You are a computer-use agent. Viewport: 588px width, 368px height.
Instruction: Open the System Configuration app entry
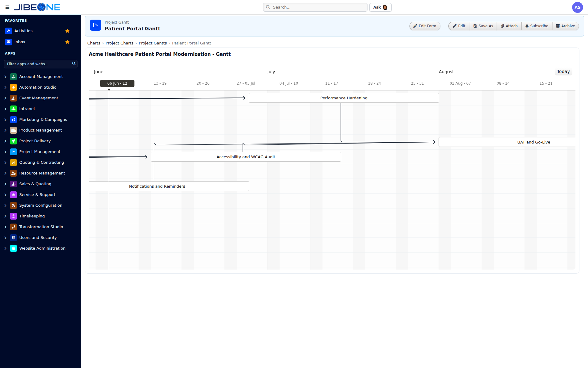tap(41, 205)
